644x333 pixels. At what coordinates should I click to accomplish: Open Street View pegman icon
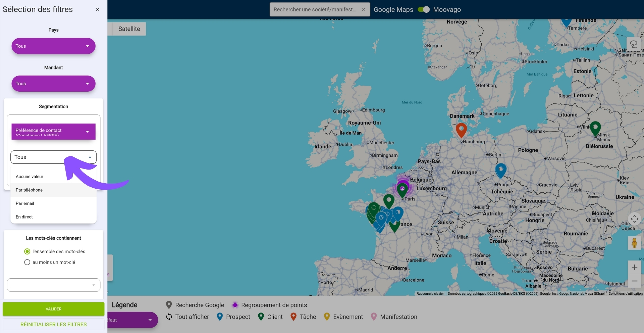coord(634,243)
